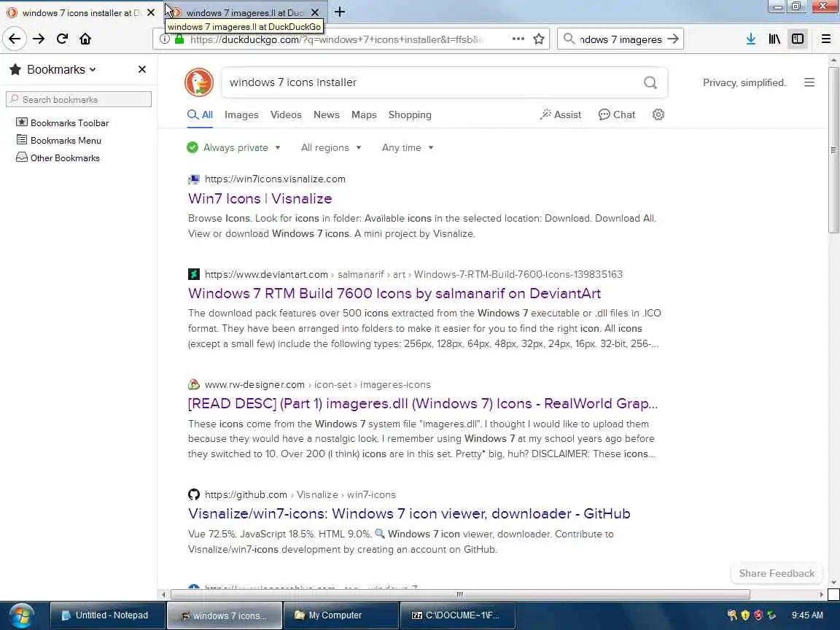Open the Firefox home page

tap(85, 39)
